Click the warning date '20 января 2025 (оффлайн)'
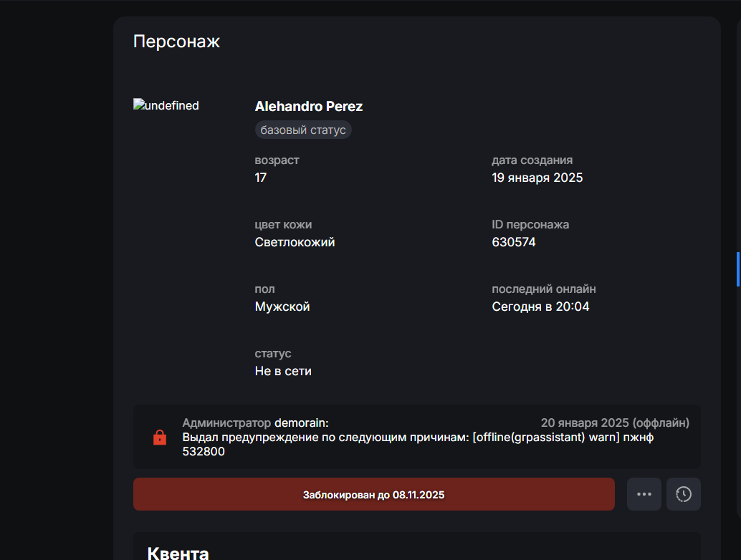This screenshot has width=741, height=560. pos(614,423)
